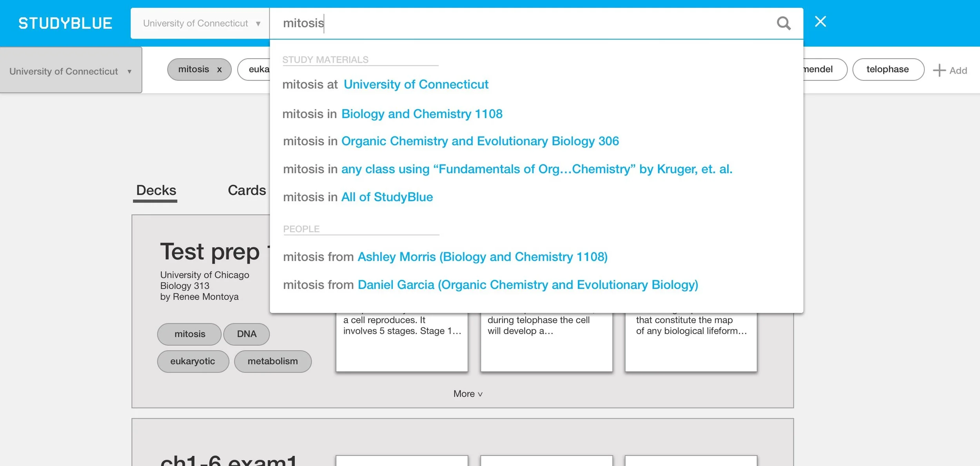The image size is (980, 466).
Task: Choose mitosis in Biology and Chemistry 1108
Action: click(x=392, y=114)
